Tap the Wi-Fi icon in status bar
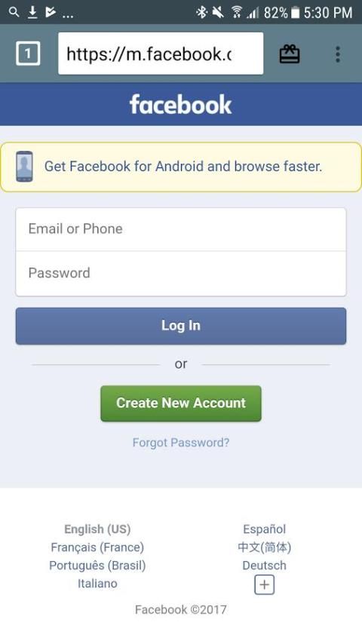The height and width of the screenshot is (644, 362). (x=237, y=12)
